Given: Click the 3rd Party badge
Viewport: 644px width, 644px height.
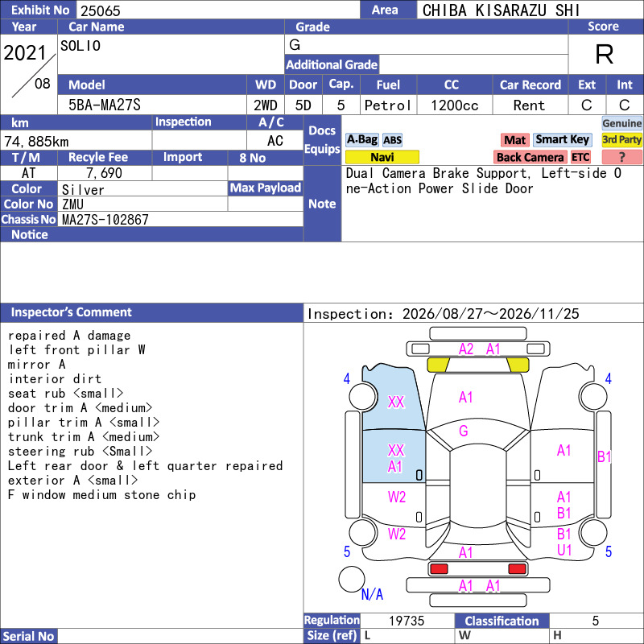Looking at the screenshot, I should [x=621, y=139].
